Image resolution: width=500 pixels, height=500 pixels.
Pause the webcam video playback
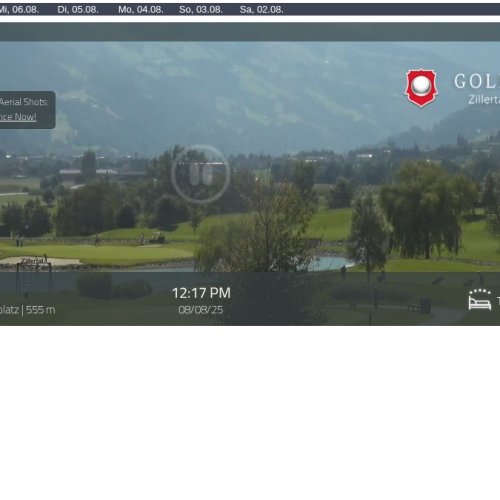click(201, 174)
